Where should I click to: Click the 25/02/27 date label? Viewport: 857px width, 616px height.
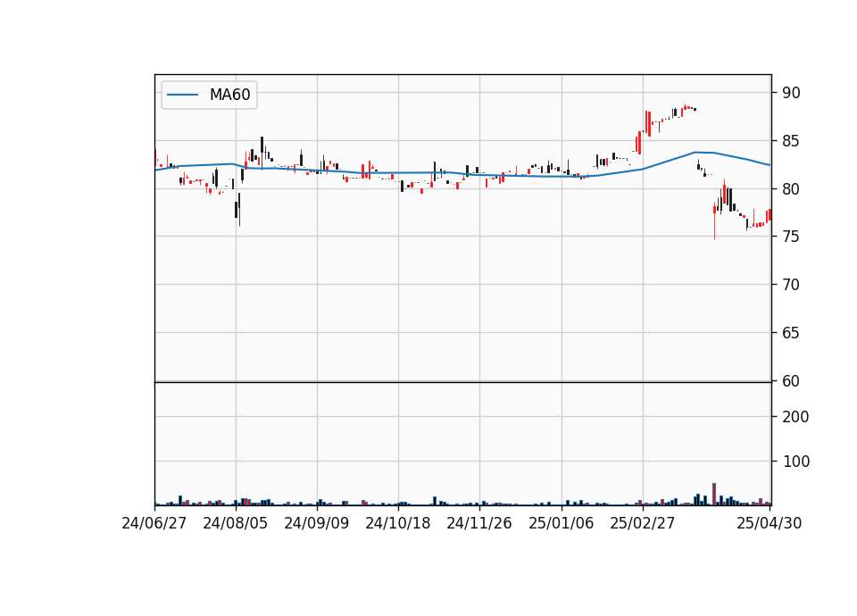click(642, 523)
